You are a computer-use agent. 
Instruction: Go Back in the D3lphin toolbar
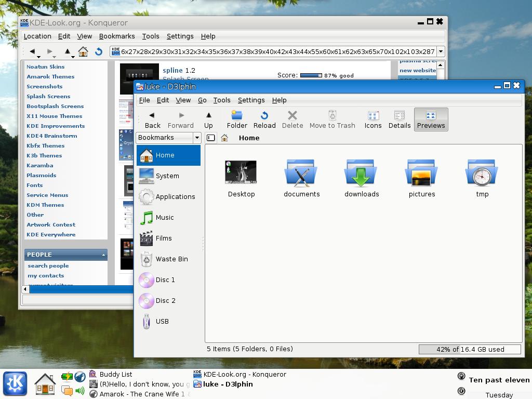coord(152,120)
